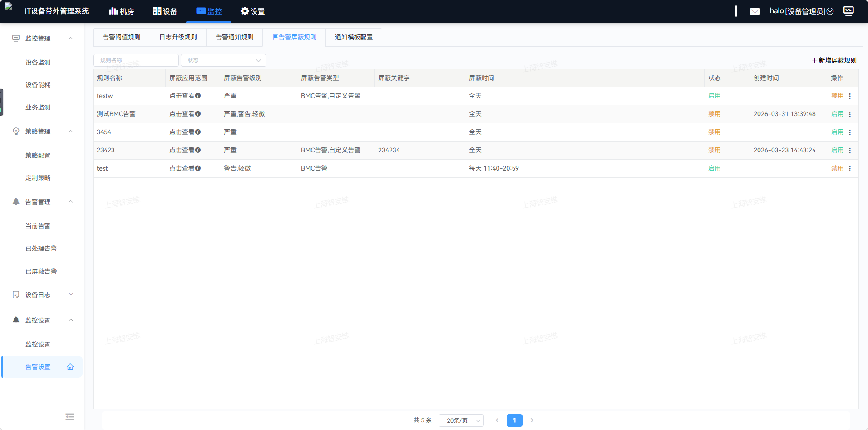Click 点击查看 scope for testw row

click(x=182, y=96)
